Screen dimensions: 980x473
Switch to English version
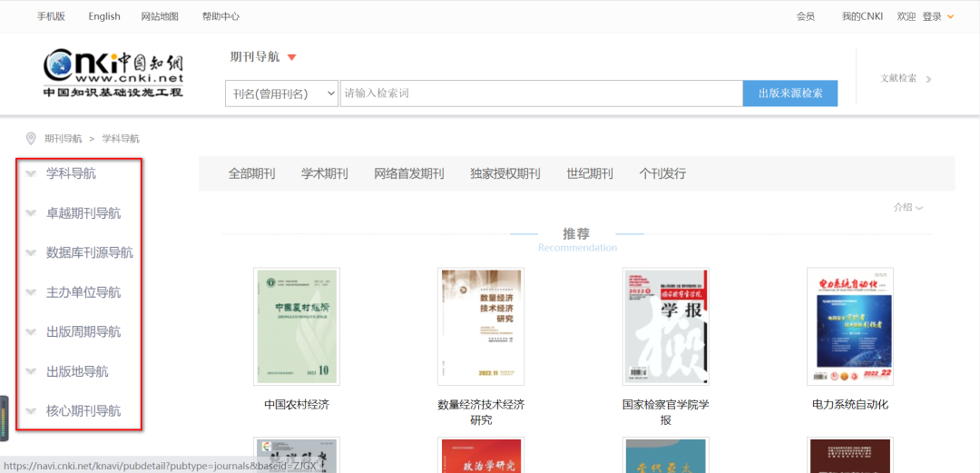(104, 17)
